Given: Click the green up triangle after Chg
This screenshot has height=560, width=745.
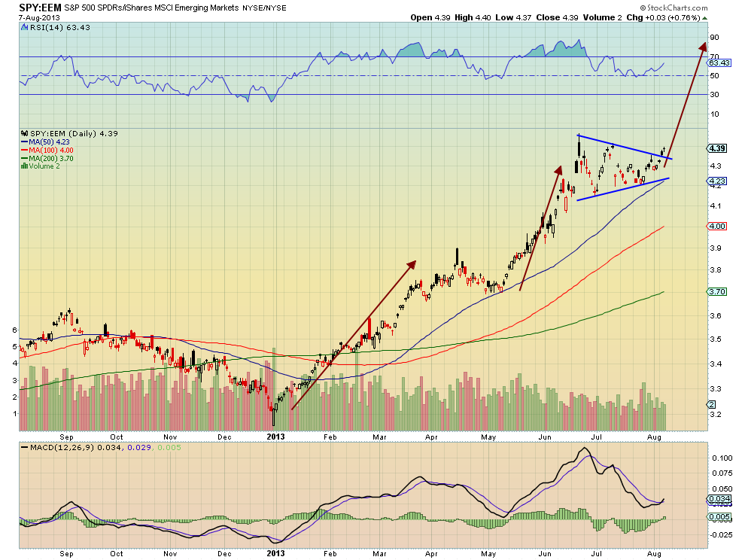Looking at the screenshot, I should point(704,18).
